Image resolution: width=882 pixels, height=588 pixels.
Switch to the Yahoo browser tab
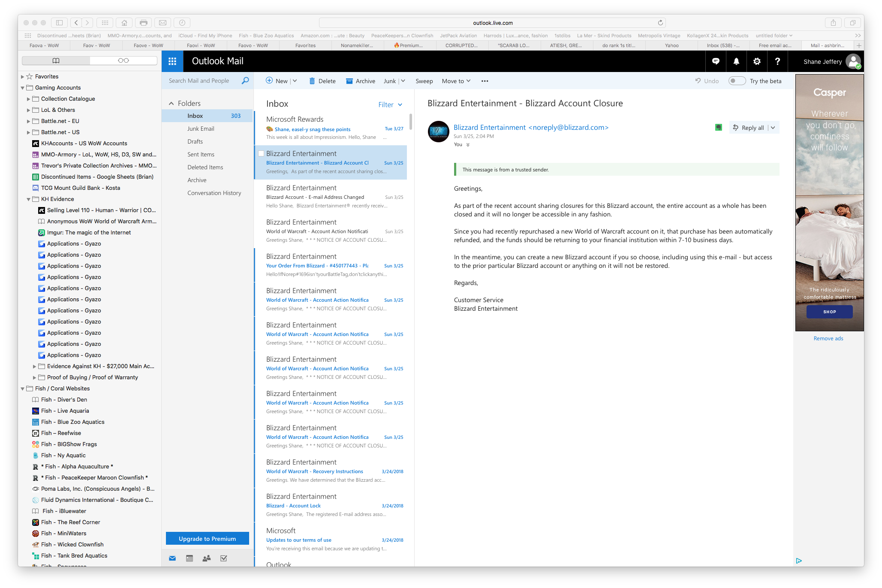tap(671, 45)
